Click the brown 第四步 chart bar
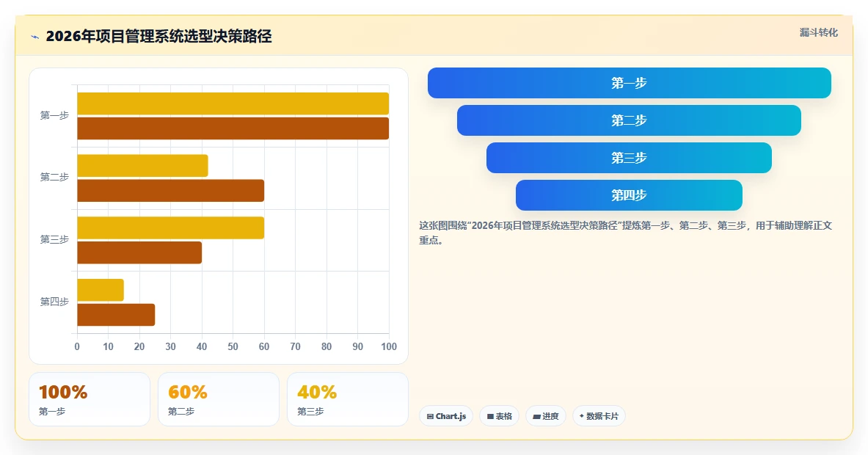Screen dimensions: 868x455 coord(116,314)
